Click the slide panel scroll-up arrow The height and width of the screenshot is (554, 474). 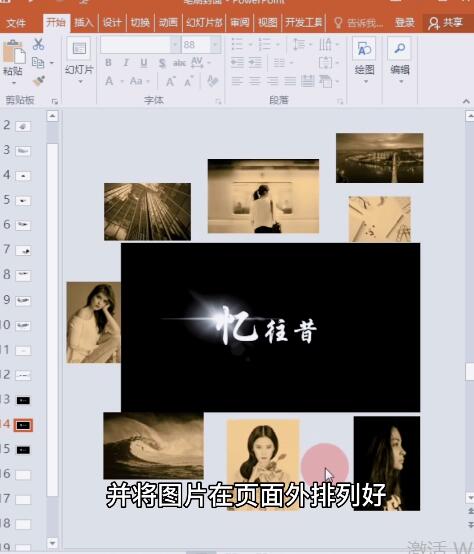(52, 116)
